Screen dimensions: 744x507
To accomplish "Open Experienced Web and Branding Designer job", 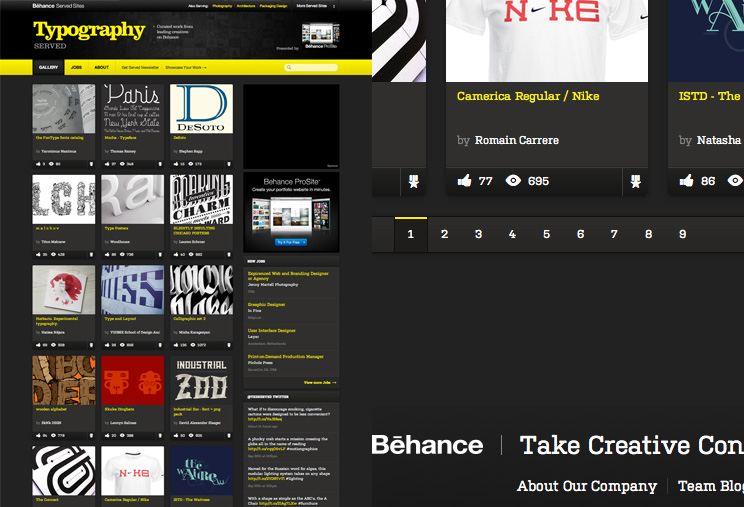I will click(x=288, y=276).
